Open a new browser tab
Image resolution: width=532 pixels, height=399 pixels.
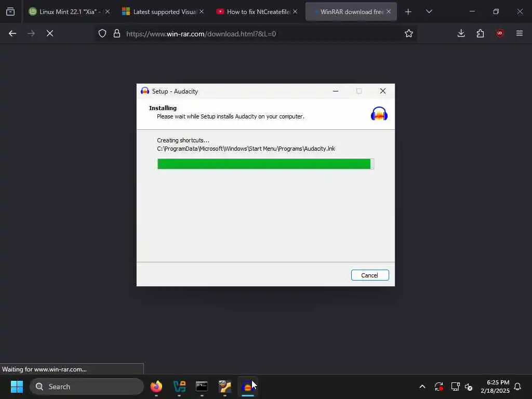(x=408, y=12)
